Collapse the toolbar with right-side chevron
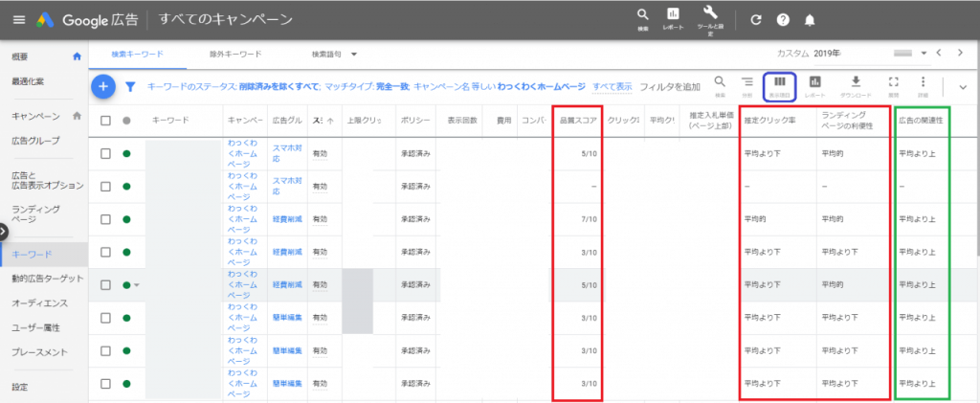The width and height of the screenshot is (980, 403). [x=963, y=87]
